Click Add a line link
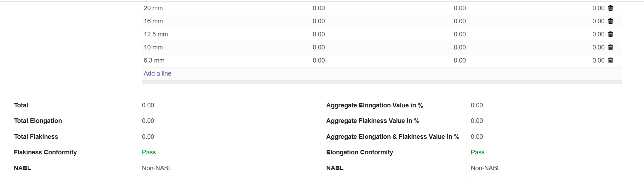 click(x=158, y=73)
